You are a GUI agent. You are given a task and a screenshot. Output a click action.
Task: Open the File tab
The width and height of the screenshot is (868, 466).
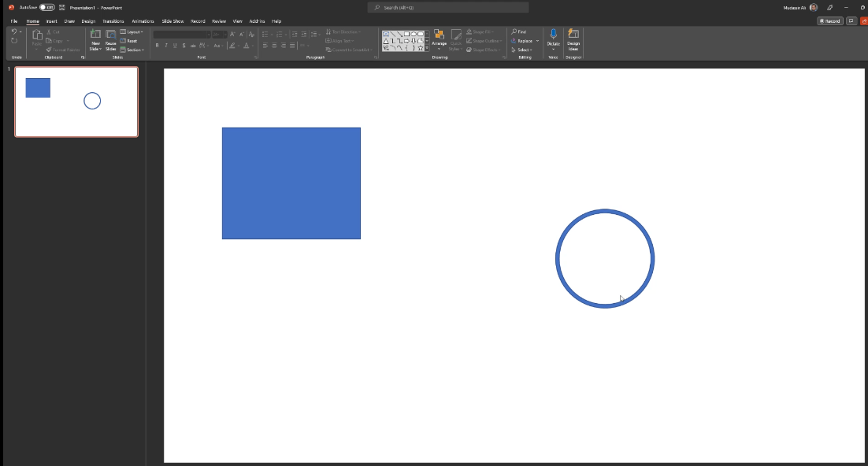[14, 21]
